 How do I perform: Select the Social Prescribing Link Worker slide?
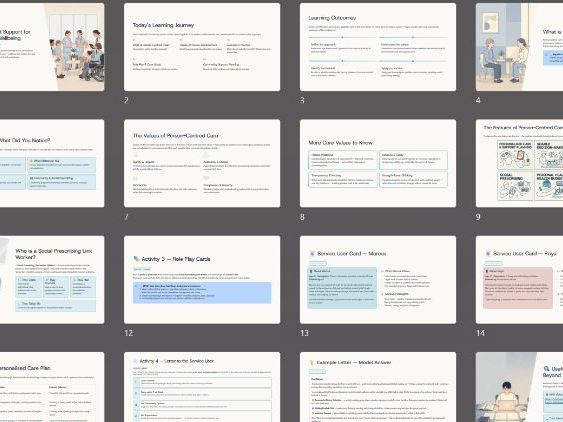(52, 280)
